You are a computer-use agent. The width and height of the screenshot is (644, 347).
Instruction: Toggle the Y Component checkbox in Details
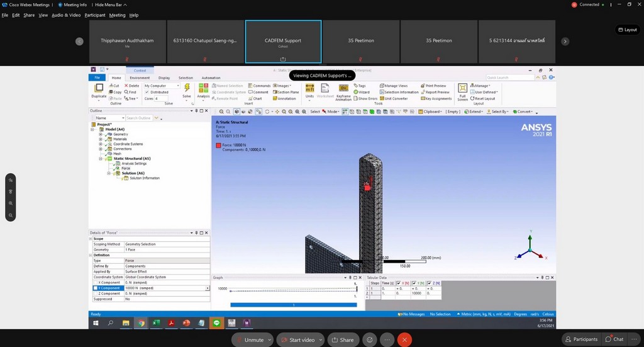click(x=96, y=288)
